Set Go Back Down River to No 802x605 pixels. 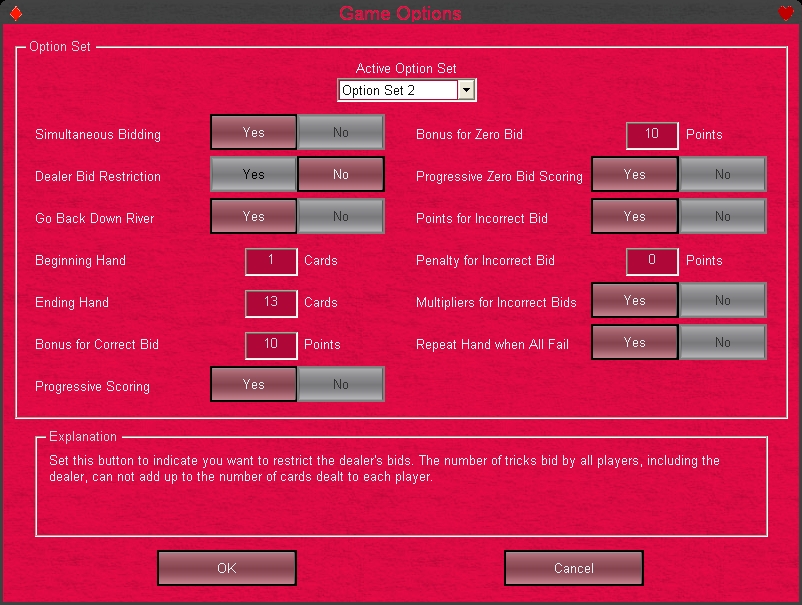click(341, 216)
